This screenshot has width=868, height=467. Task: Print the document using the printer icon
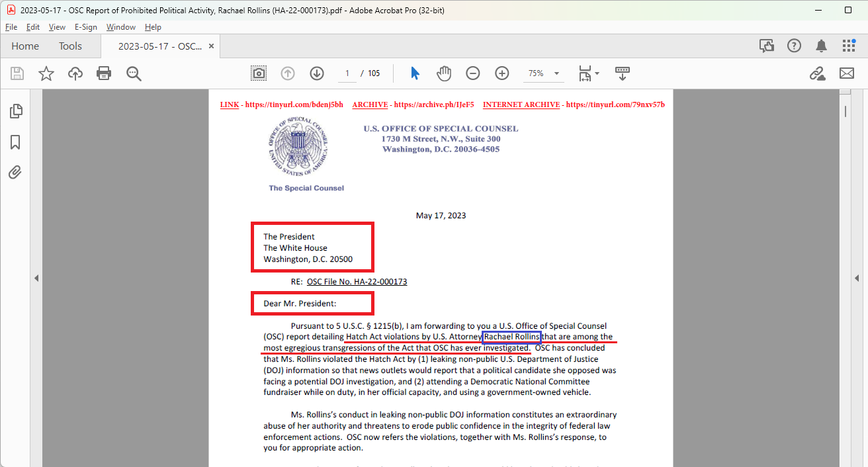104,73
